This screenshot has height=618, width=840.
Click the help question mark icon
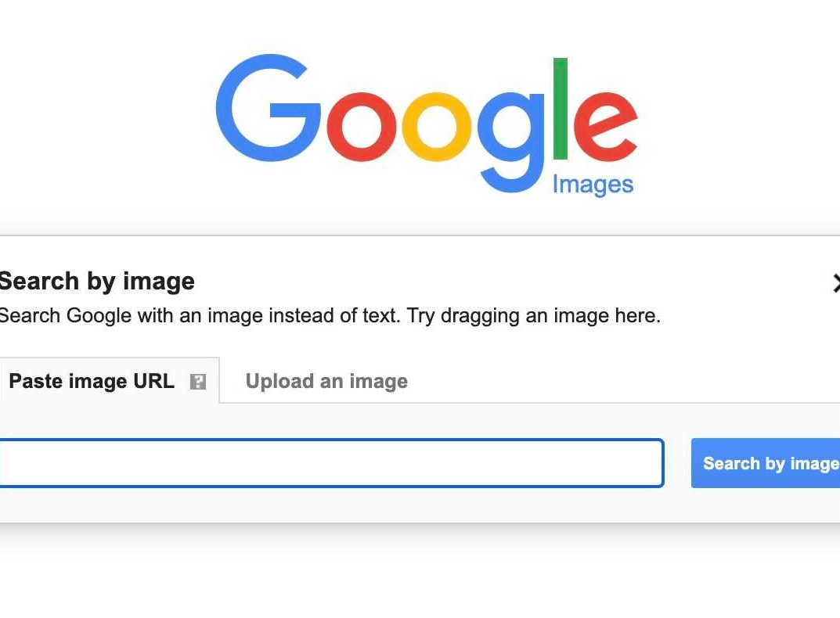pos(198,382)
